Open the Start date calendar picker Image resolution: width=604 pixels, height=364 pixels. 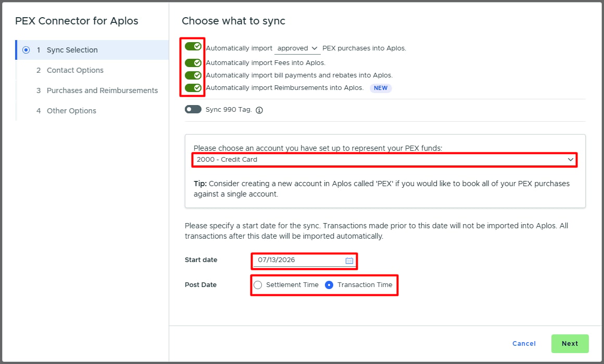tap(349, 261)
